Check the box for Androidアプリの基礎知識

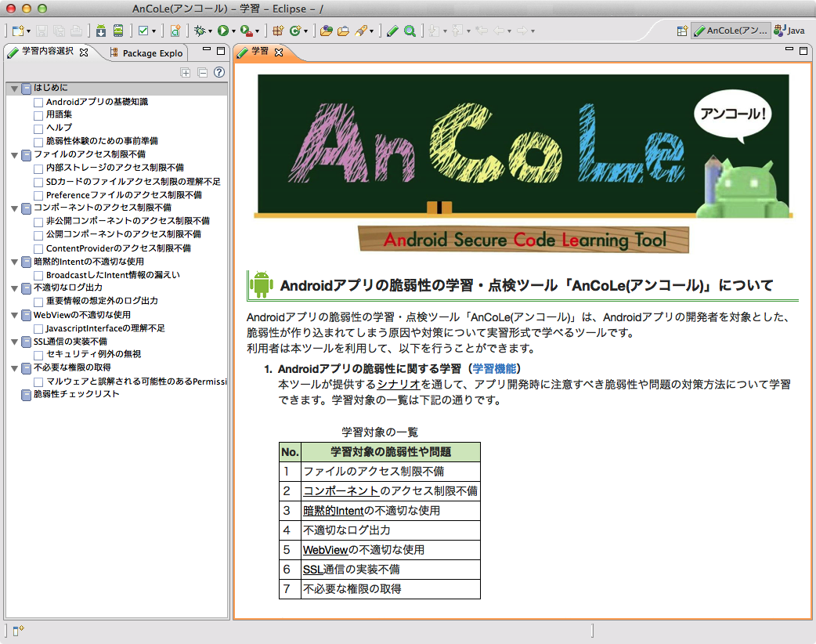pos(38,103)
